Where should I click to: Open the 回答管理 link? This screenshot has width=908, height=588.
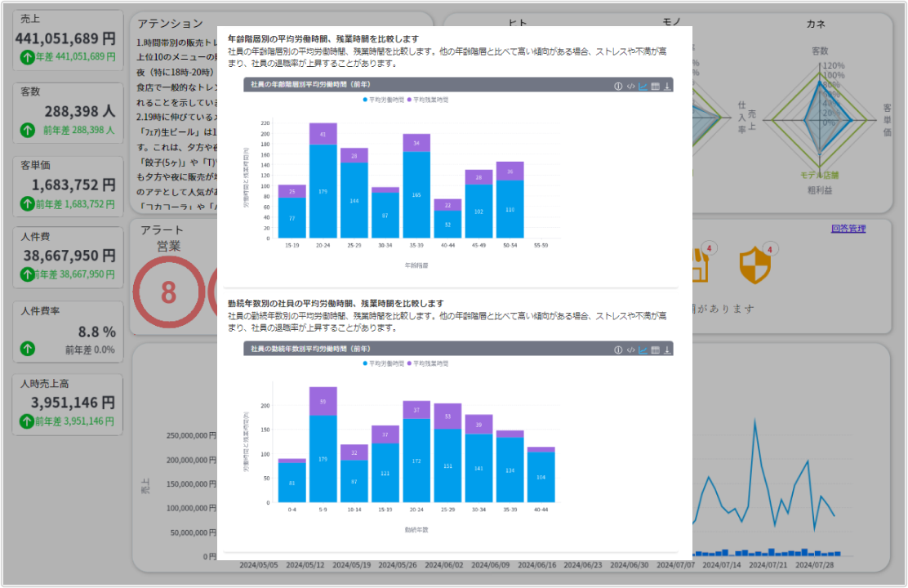(848, 229)
